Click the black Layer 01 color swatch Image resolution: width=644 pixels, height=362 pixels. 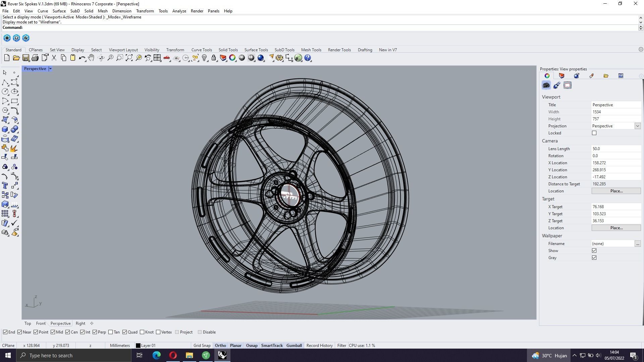[x=138, y=346]
